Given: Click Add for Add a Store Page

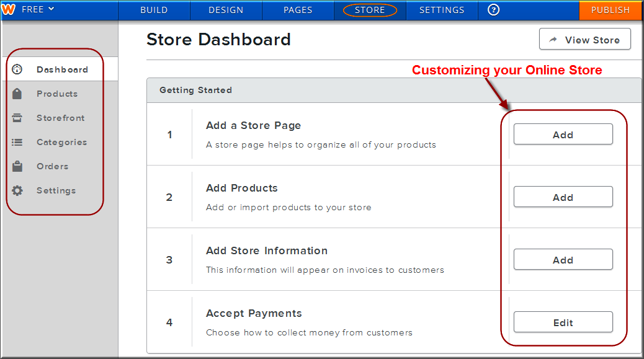Looking at the screenshot, I should (x=563, y=135).
